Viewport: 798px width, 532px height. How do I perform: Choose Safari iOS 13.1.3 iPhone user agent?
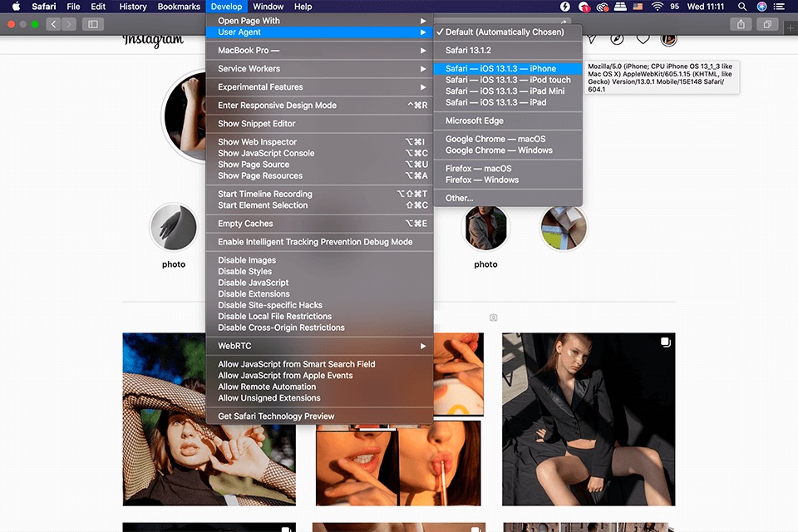(500, 69)
